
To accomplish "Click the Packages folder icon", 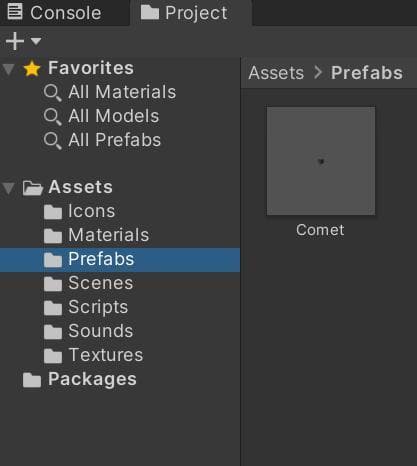I will 32,380.
